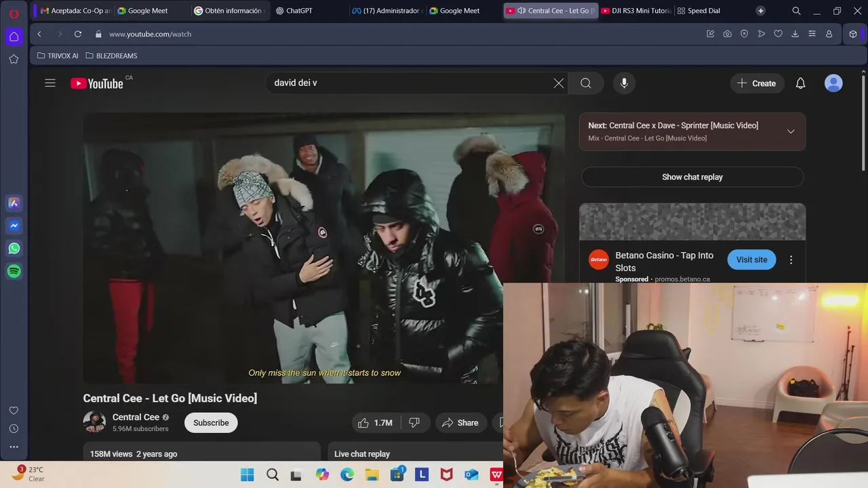This screenshot has width=868, height=488.
Task: Click the Live chat replay heading
Action: click(x=362, y=454)
